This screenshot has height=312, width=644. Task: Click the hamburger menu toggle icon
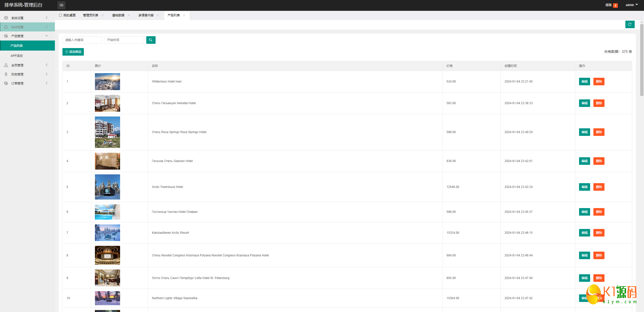(61, 5)
